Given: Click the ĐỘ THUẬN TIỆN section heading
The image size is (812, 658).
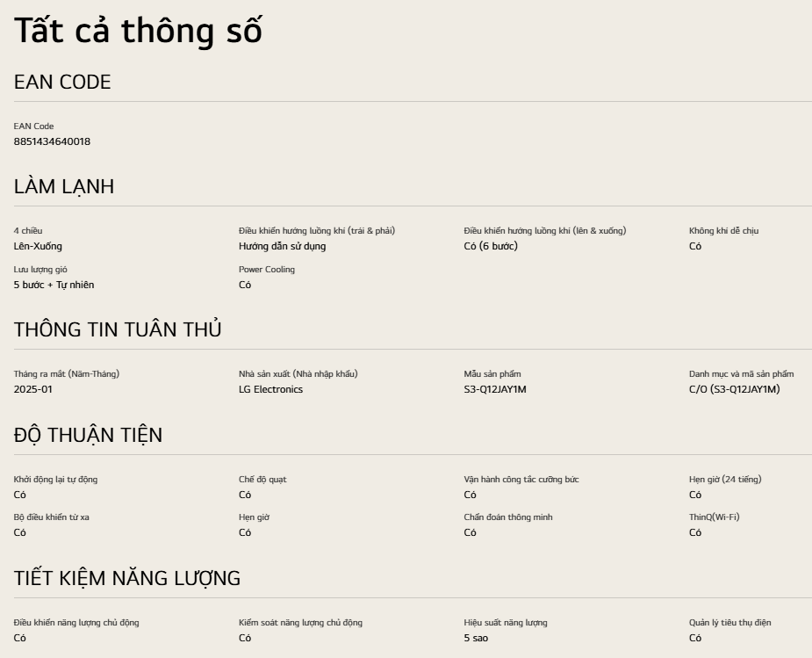Looking at the screenshot, I should point(88,436).
